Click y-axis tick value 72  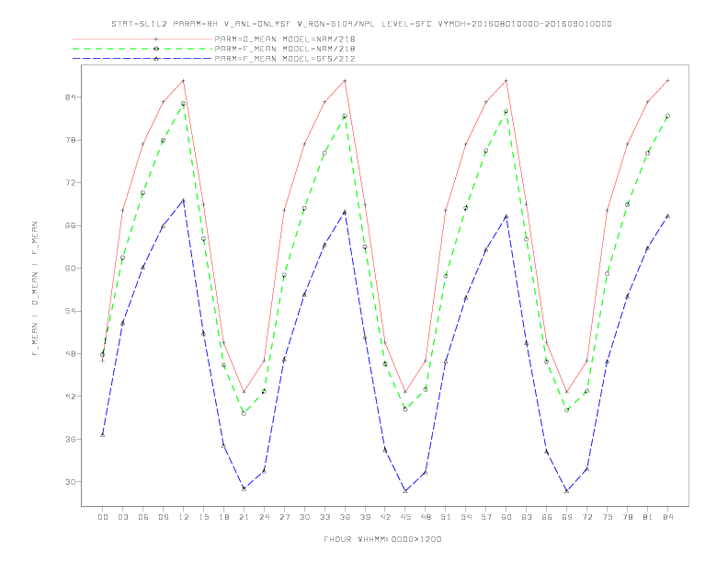click(70, 182)
